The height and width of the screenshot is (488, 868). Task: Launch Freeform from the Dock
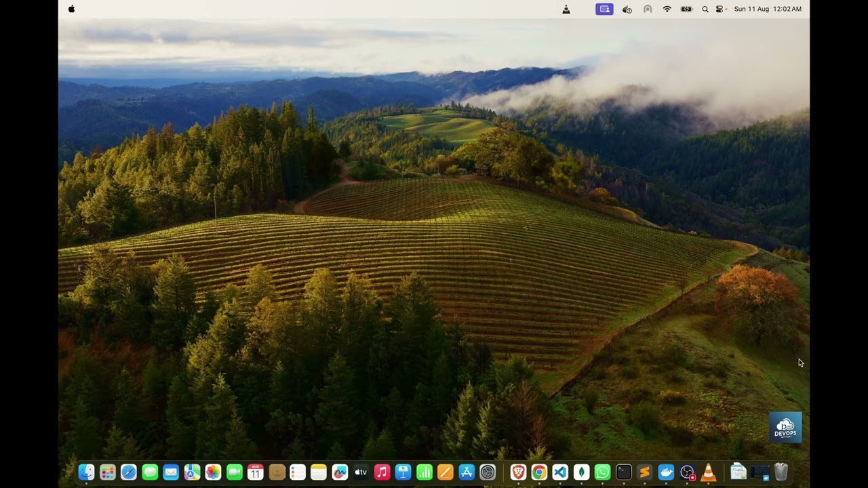[340, 472]
